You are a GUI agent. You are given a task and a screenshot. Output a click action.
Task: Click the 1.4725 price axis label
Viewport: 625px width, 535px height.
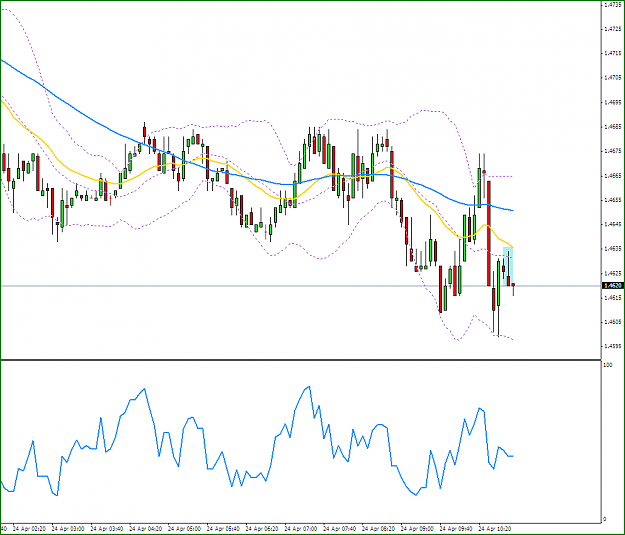tap(612, 29)
